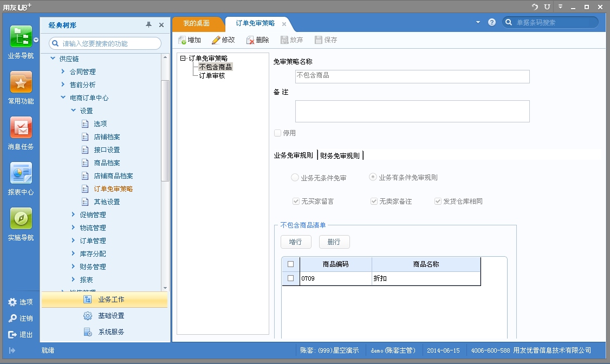Click the 删行 button
The image size is (610, 364).
pos(334,242)
